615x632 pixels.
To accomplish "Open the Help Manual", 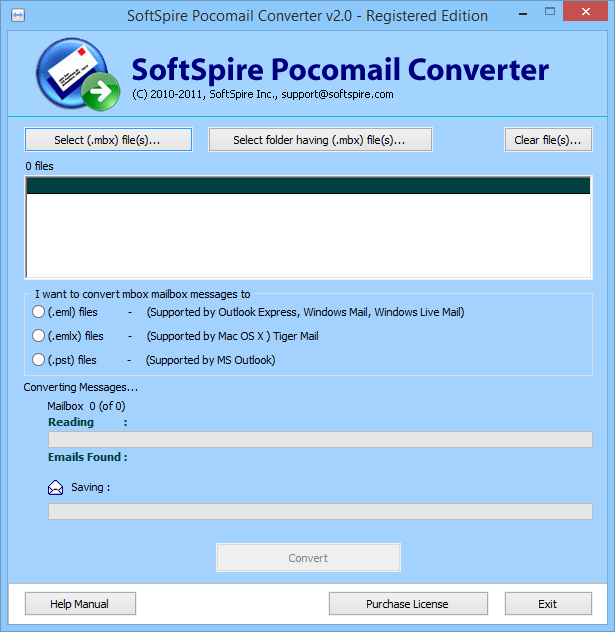I will [x=80, y=604].
